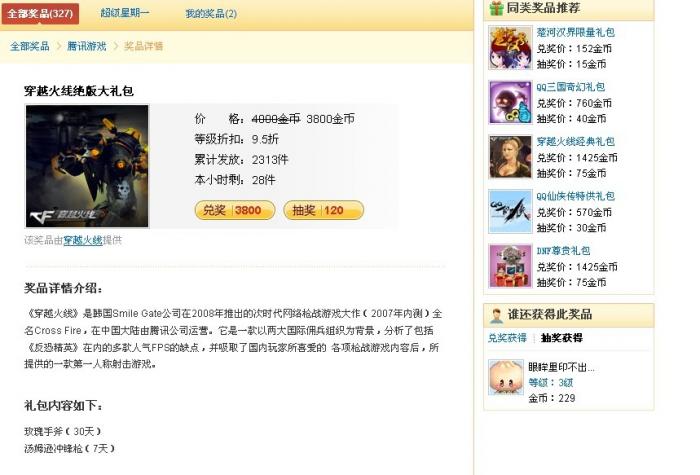
Task: Open the 楚河汉界限量礼包 game icon
Action: pos(510,47)
